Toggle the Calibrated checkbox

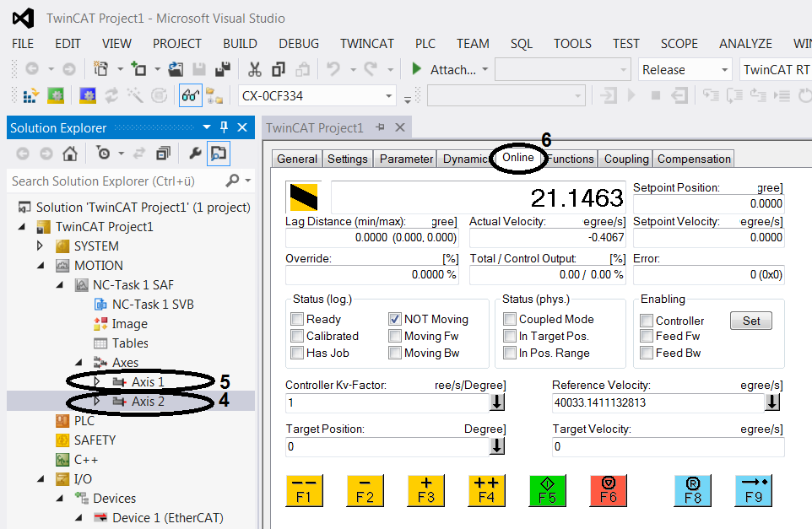click(297, 336)
